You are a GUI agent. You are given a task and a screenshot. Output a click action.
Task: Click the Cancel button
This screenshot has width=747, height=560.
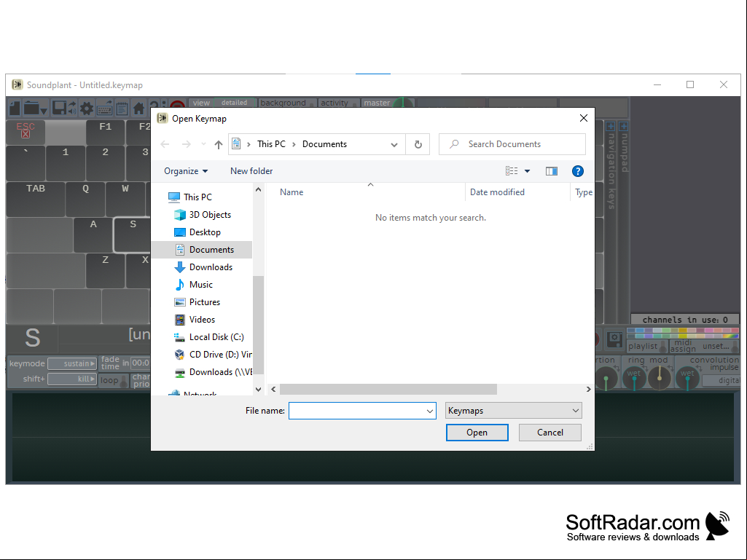pyautogui.click(x=550, y=433)
